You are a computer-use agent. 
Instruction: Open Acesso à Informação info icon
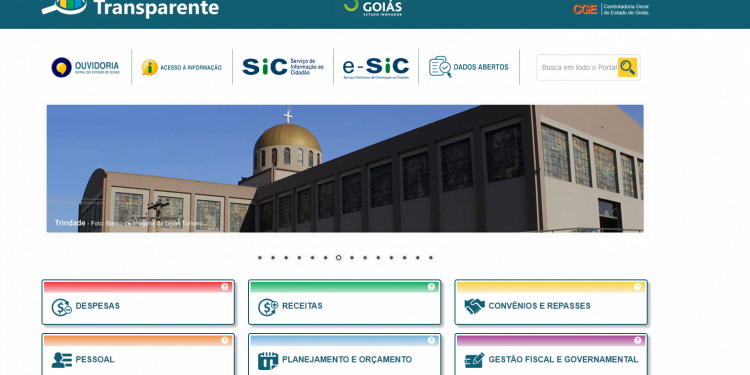pos(150,67)
